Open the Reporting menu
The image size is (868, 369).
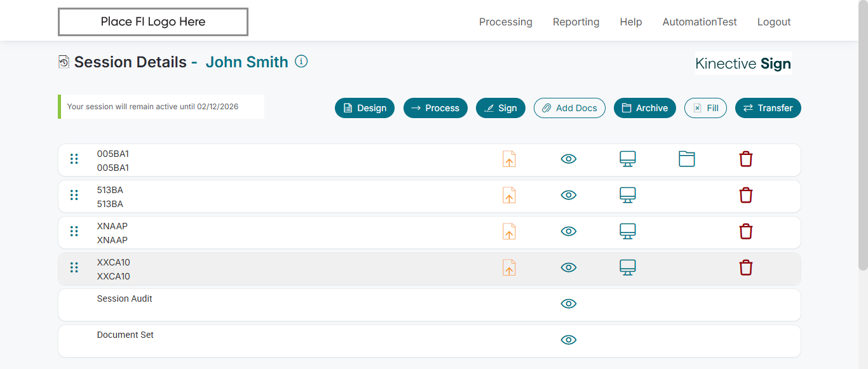click(576, 22)
